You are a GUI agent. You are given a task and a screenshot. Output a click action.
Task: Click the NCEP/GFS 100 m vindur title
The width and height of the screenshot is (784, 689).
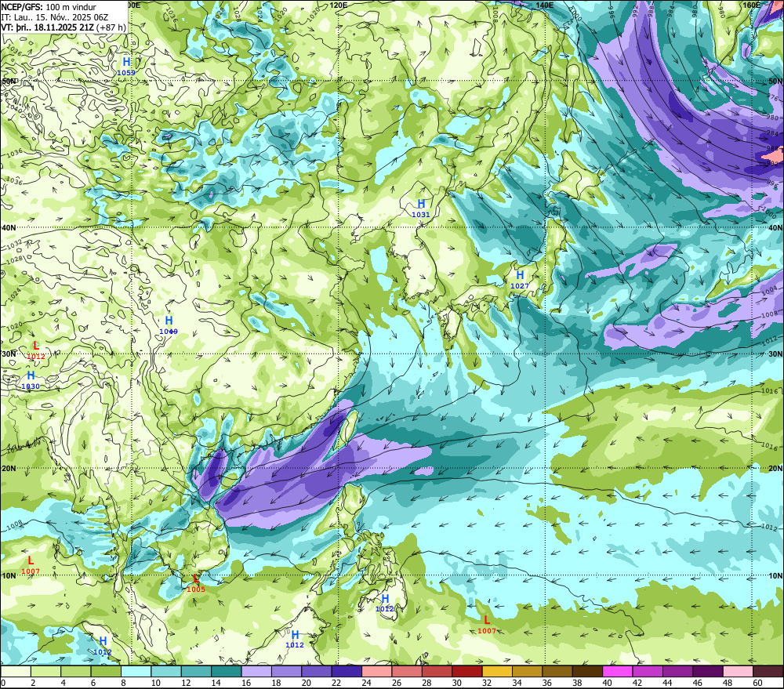[x=49, y=7]
